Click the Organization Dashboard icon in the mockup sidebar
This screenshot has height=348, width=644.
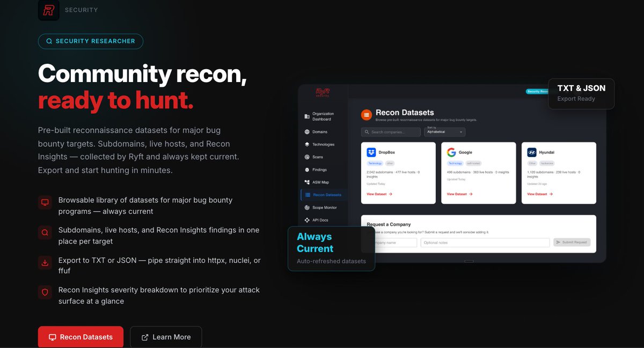[307, 116]
